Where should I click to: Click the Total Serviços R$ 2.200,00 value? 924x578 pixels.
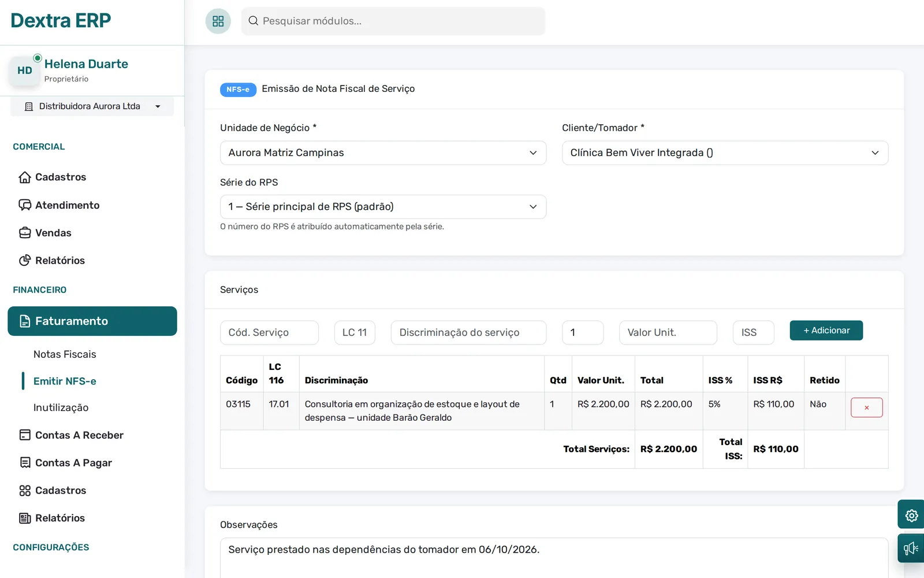669,449
